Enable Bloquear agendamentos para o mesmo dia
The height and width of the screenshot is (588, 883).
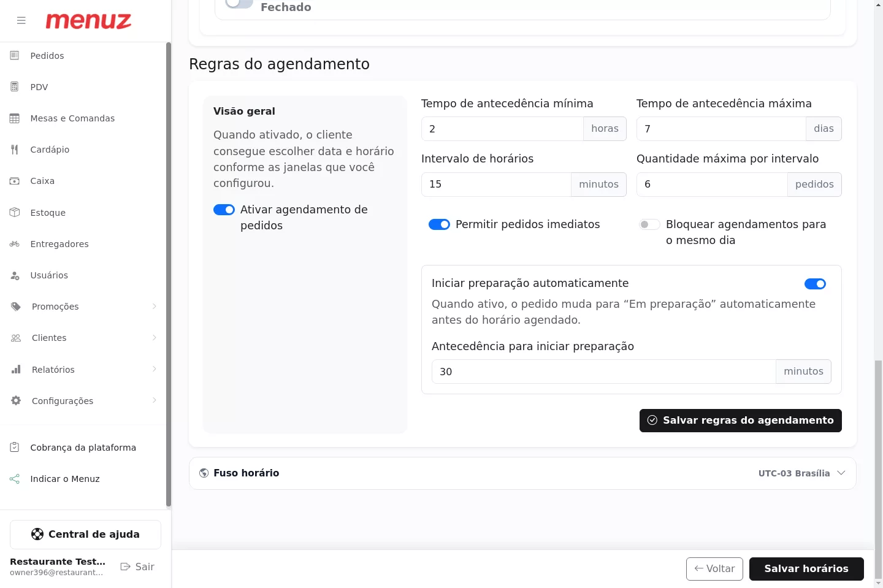click(x=649, y=224)
